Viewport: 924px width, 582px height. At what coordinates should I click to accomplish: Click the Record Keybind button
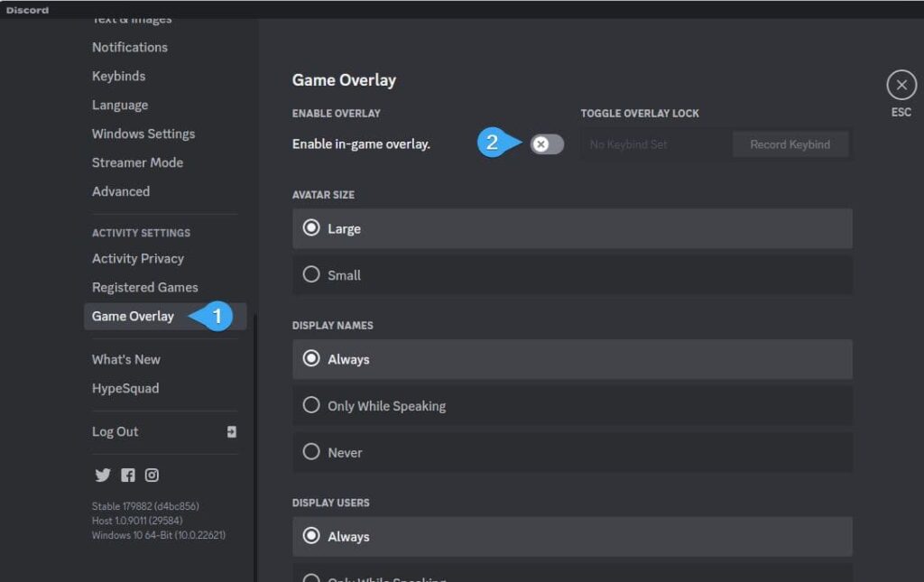pos(790,143)
